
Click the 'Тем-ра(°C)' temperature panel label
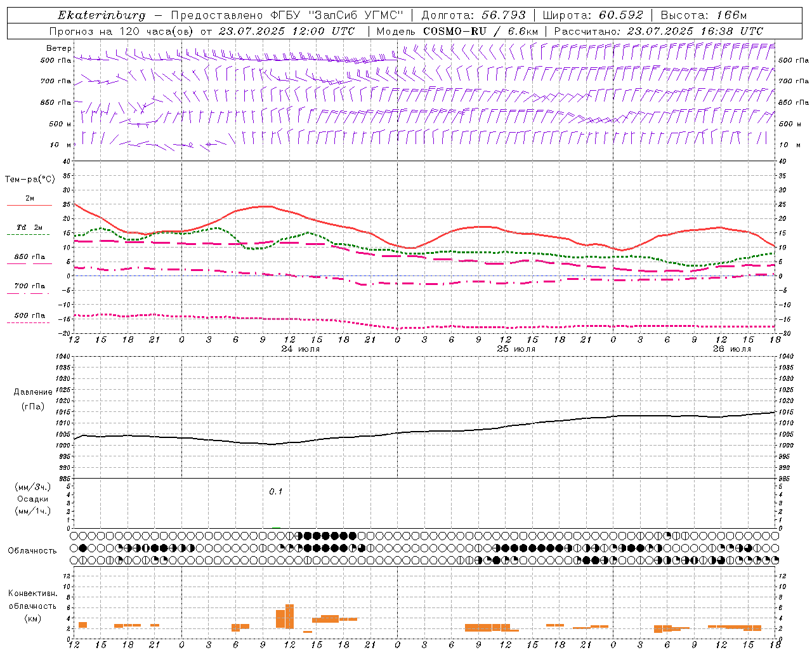pyautogui.click(x=30, y=180)
